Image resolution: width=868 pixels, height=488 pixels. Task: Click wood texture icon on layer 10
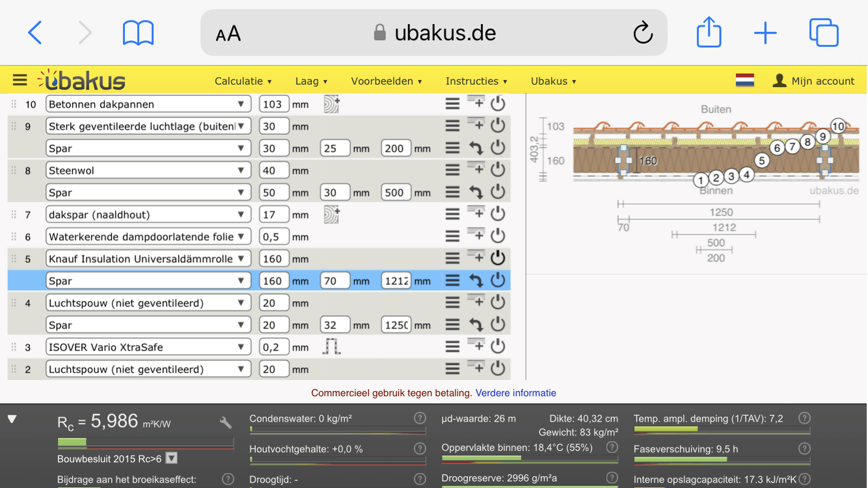click(331, 104)
